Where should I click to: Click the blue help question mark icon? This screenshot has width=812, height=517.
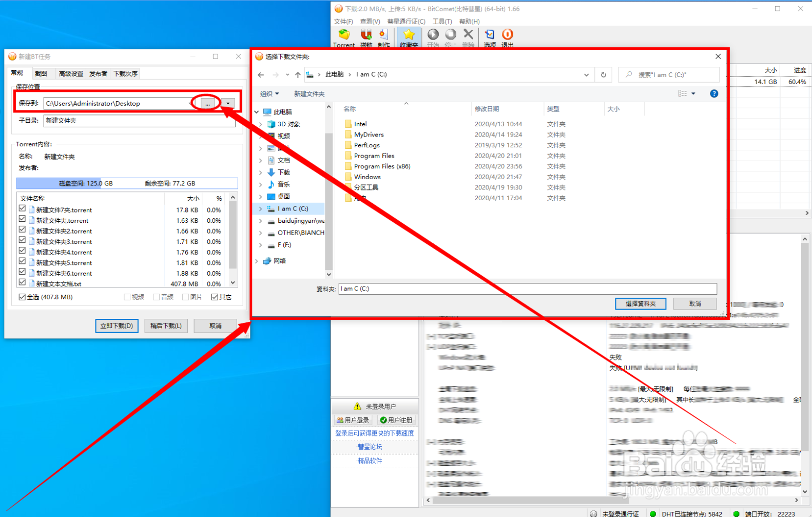coord(714,93)
